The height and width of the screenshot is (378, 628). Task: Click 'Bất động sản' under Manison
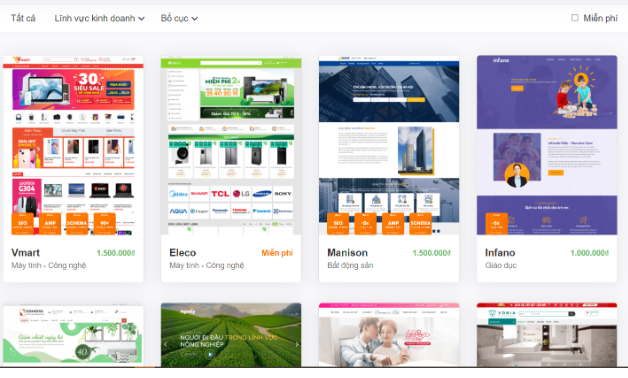[350, 265]
